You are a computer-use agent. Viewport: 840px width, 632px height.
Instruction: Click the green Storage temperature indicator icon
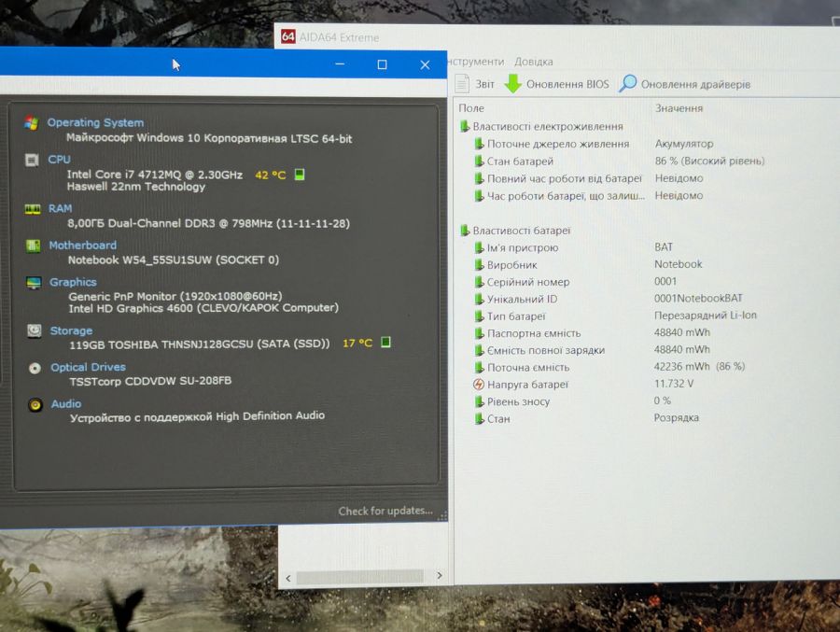point(385,342)
